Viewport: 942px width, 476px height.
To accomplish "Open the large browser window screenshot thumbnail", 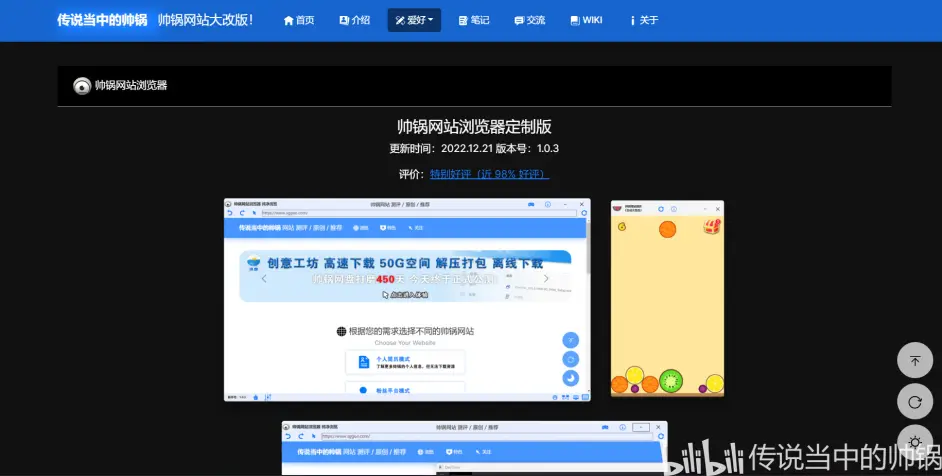I will click(407, 300).
